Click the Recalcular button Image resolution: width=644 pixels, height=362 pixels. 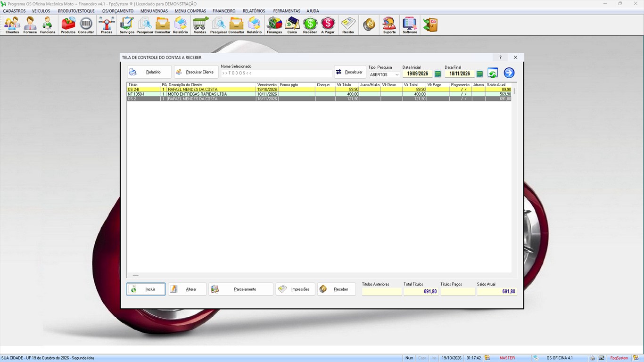(350, 72)
